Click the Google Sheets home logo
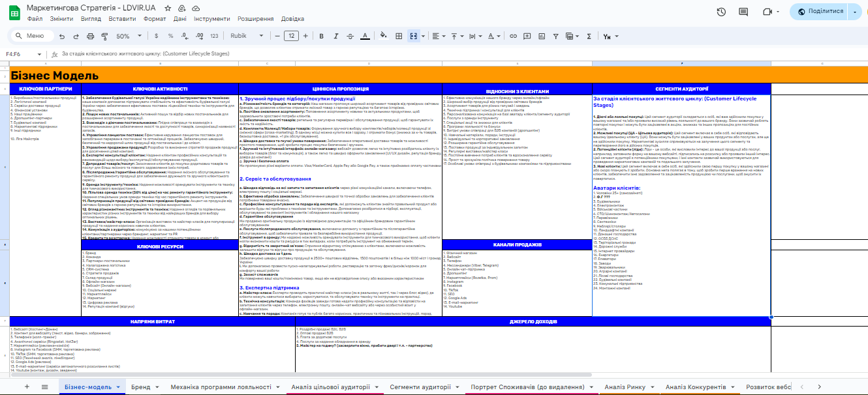Viewport: 868px width, 395px height. point(14,12)
